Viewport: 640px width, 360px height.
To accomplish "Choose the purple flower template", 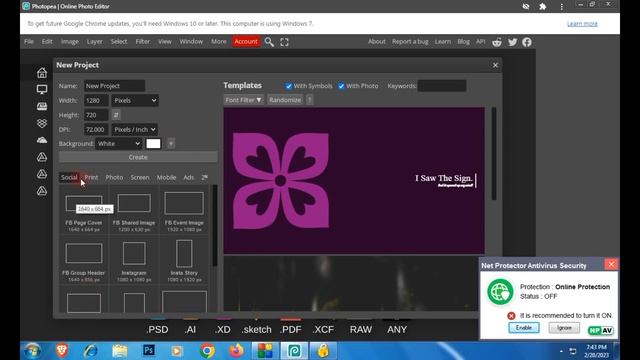I will click(x=354, y=180).
